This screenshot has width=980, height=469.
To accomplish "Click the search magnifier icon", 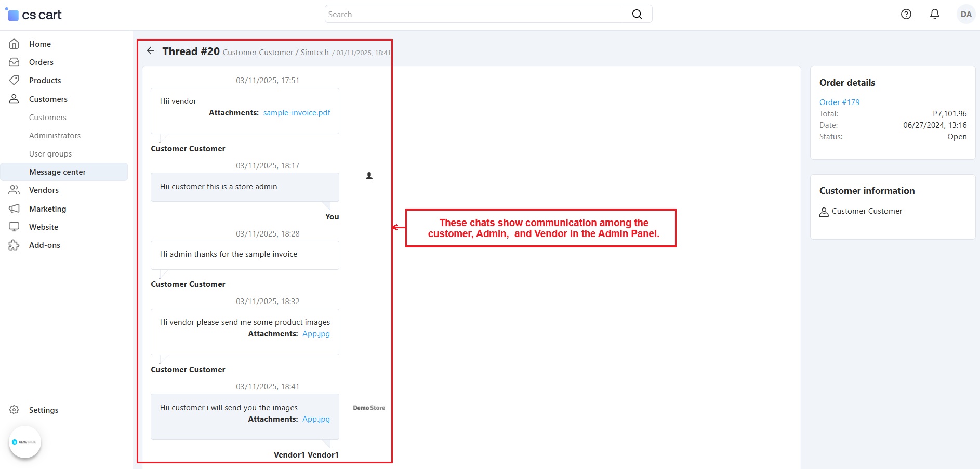I will click(637, 15).
